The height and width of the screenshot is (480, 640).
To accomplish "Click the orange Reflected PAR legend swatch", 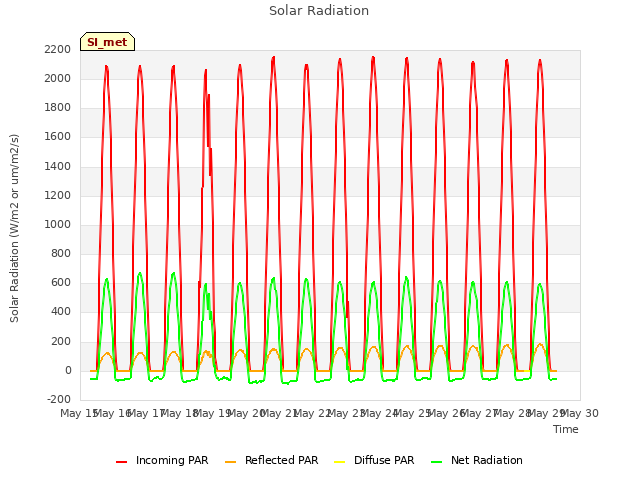I will 231,462.
